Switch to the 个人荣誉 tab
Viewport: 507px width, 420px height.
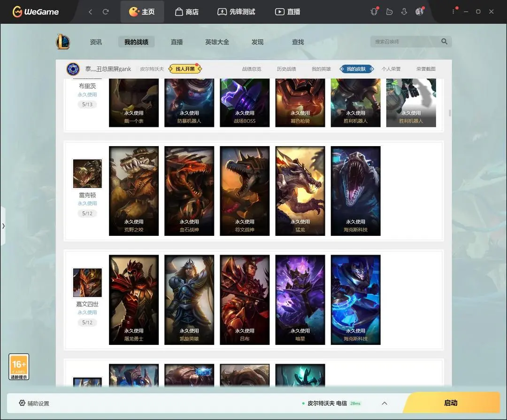pos(391,69)
